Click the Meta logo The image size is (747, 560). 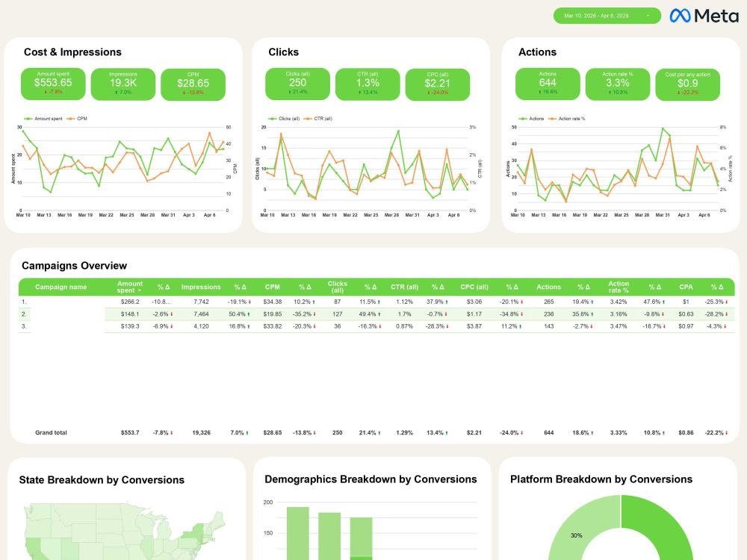[x=704, y=16]
